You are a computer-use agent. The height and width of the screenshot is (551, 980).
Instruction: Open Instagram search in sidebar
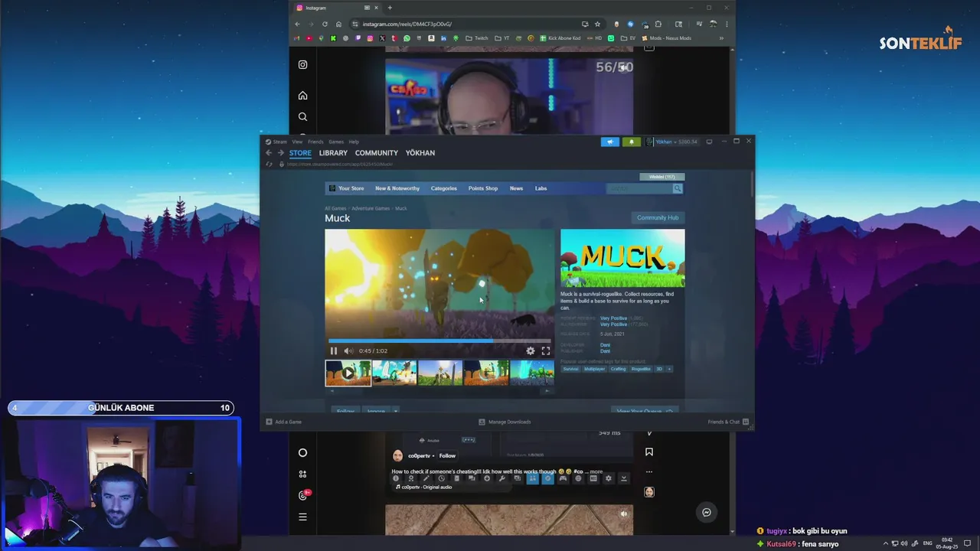pyautogui.click(x=302, y=117)
